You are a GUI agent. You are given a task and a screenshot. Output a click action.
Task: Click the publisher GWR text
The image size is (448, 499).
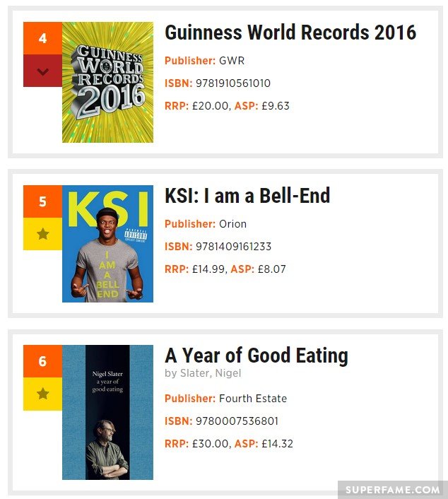[x=232, y=61]
